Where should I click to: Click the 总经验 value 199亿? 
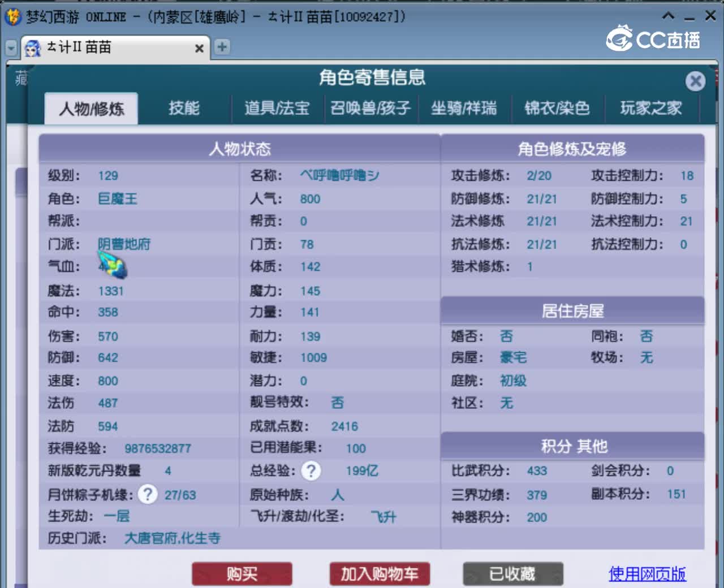(362, 470)
